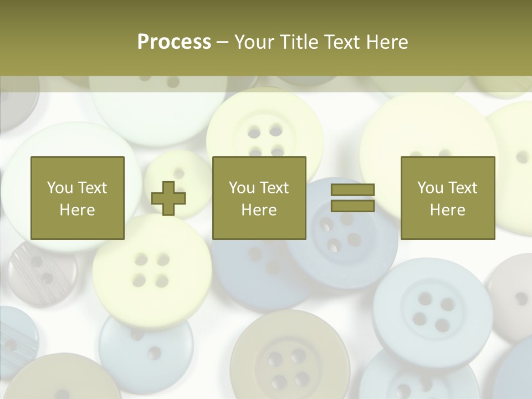The height and width of the screenshot is (399, 532).
Task: Click the light blue four-hole button at lower right
Action: pyautogui.click(x=432, y=310)
